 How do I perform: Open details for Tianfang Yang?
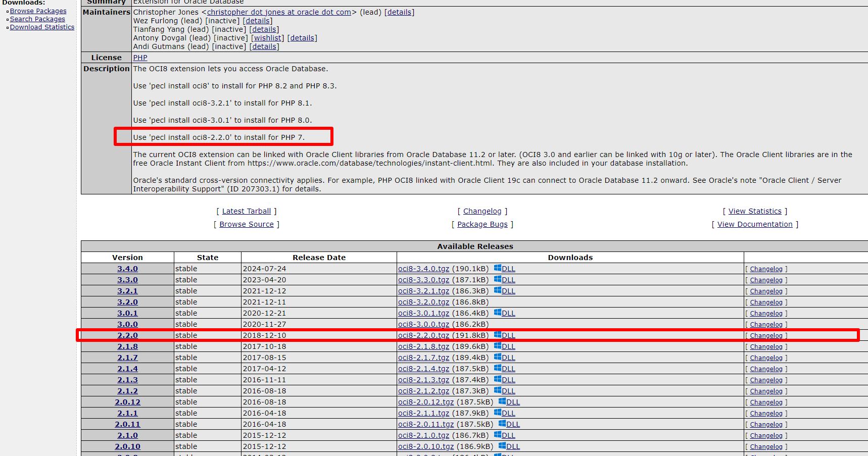pos(264,29)
